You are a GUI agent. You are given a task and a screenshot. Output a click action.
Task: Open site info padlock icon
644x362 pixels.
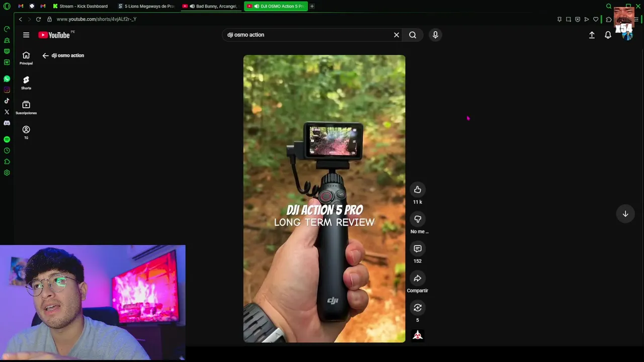pos(49,19)
